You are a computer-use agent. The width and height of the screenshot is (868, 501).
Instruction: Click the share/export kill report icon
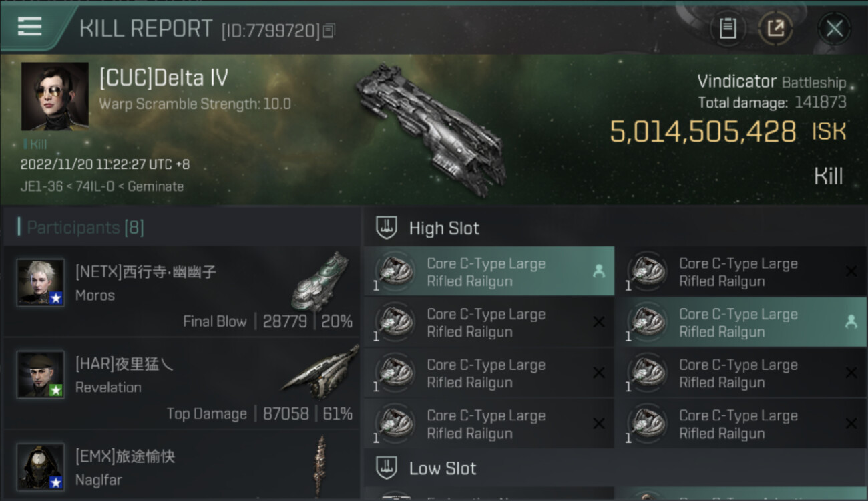click(775, 29)
